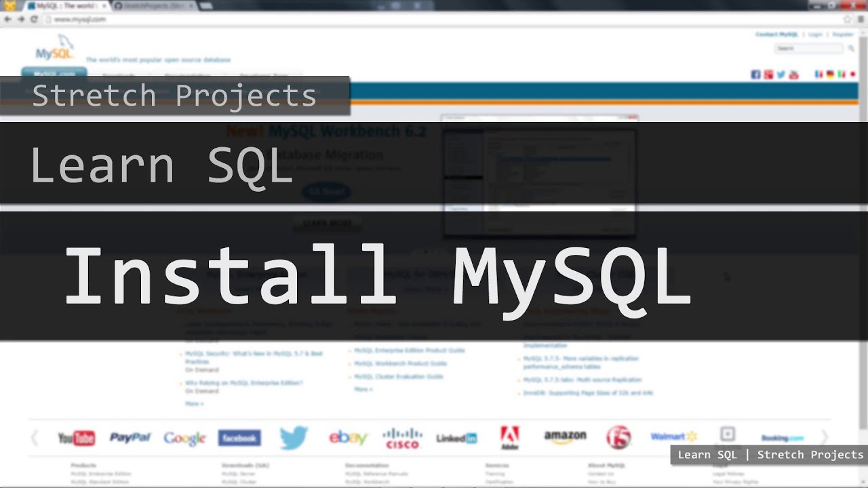Click the site Search input field
Image resolution: width=868 pixels, height=488 pixels.
tap(809, 49)
